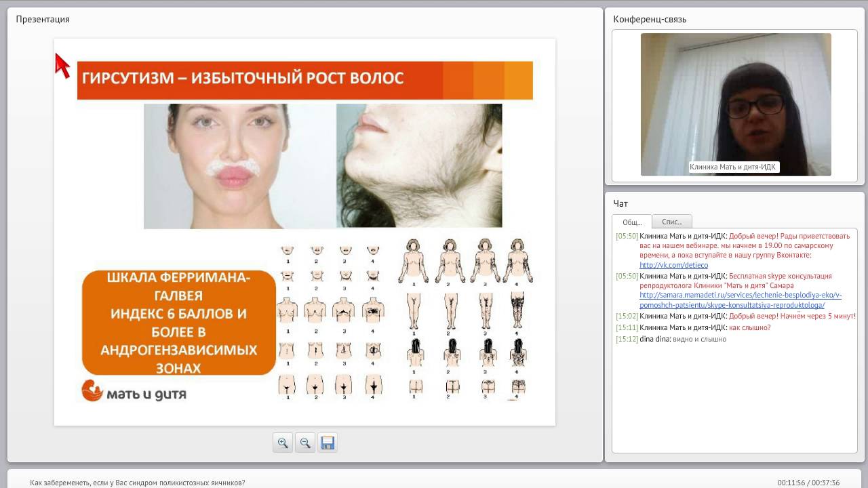Click the orange Шкала Ферримана-Галвея box

[x=179, y=323]
